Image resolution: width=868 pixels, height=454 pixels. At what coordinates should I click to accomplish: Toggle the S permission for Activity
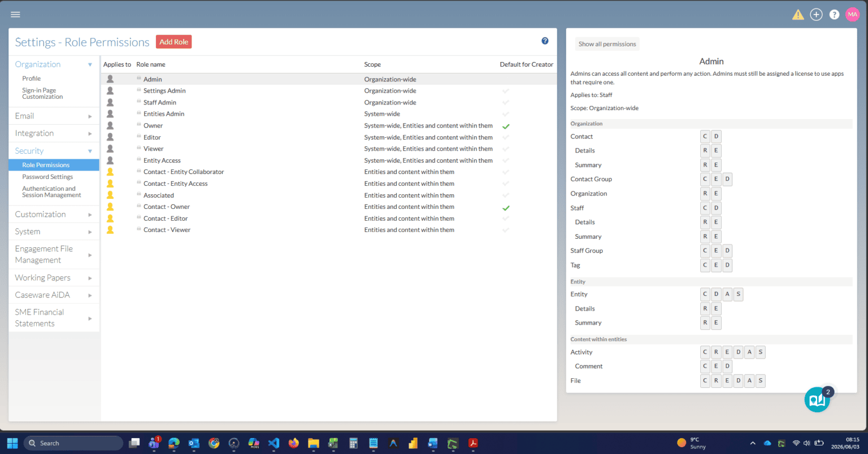coord(761,352)
